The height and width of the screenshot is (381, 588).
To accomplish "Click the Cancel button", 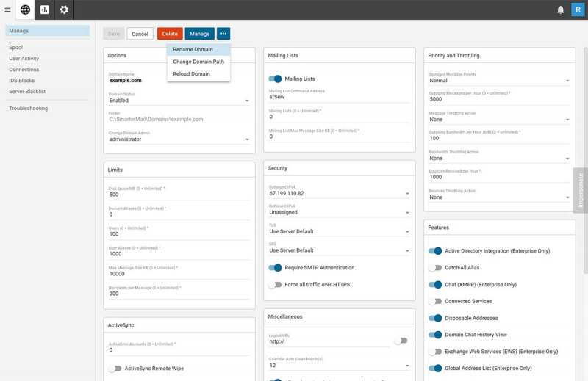I will [x=140, y=34].
